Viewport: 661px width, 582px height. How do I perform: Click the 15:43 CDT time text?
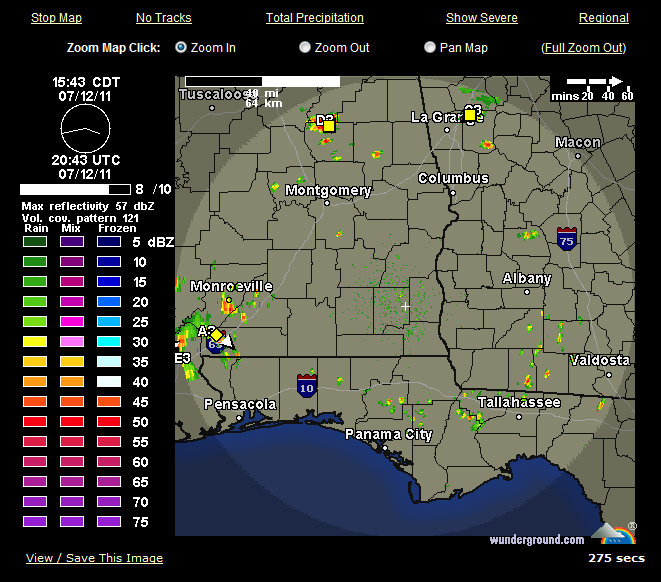86,82
